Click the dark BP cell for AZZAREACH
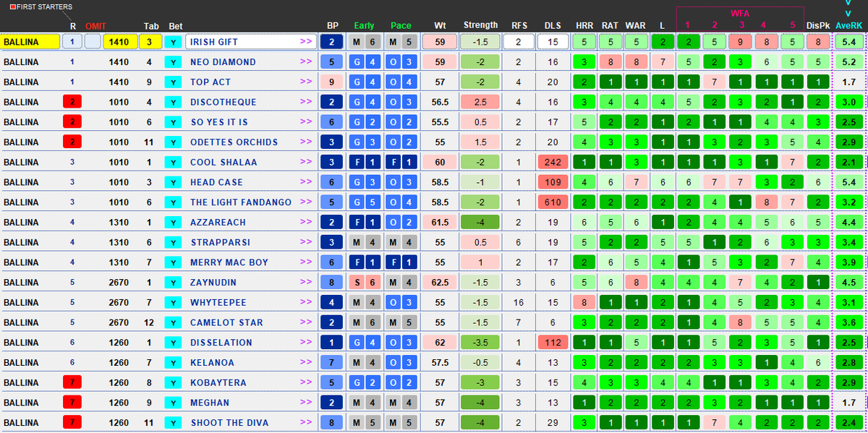This screenshot has width=868, height=433. pos(331,222)
